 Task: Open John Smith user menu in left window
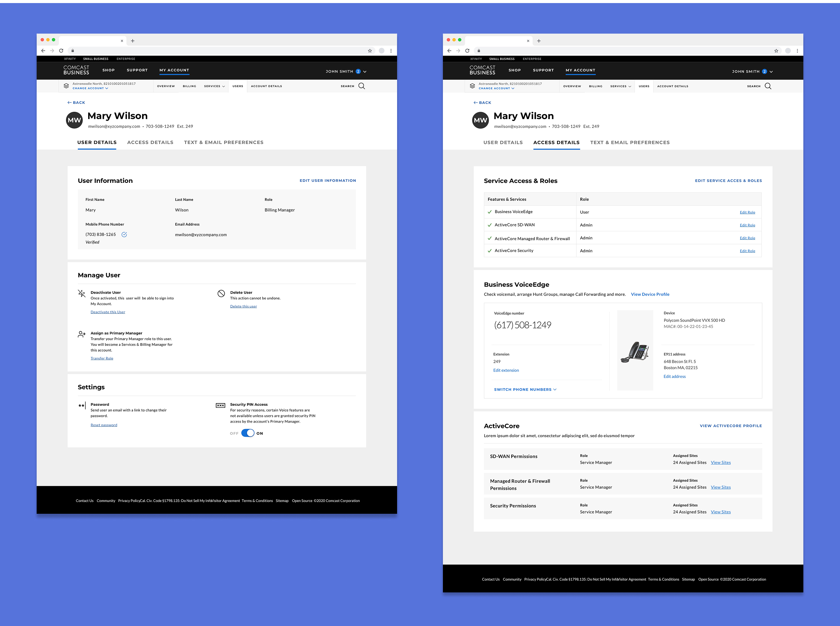(x=346, y=71)
